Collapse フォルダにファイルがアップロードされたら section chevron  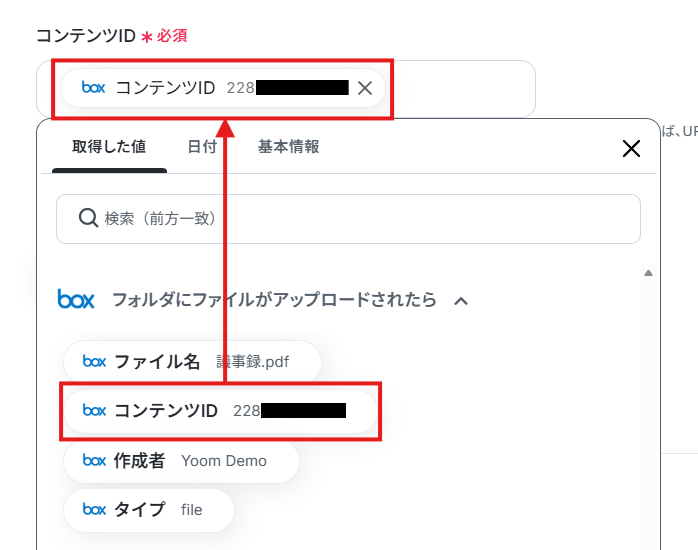click(x=461, y=301)
